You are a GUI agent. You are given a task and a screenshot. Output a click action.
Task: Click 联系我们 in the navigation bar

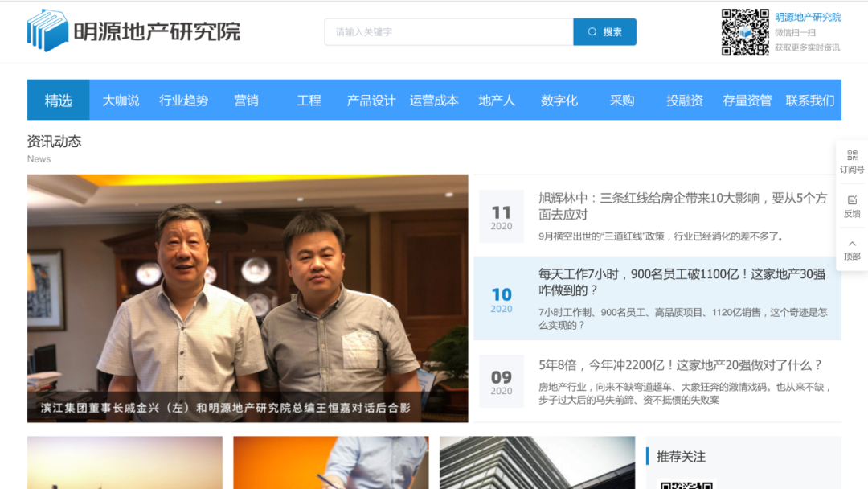(810, 101)
